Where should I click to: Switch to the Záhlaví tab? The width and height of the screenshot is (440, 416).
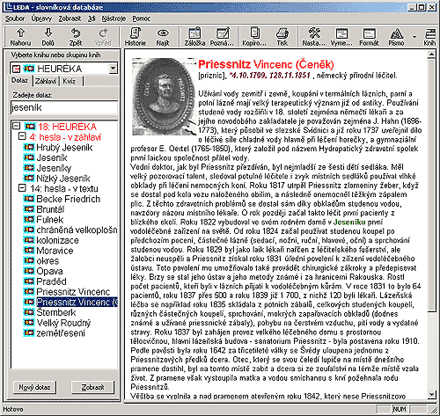[x=46, y=81]
